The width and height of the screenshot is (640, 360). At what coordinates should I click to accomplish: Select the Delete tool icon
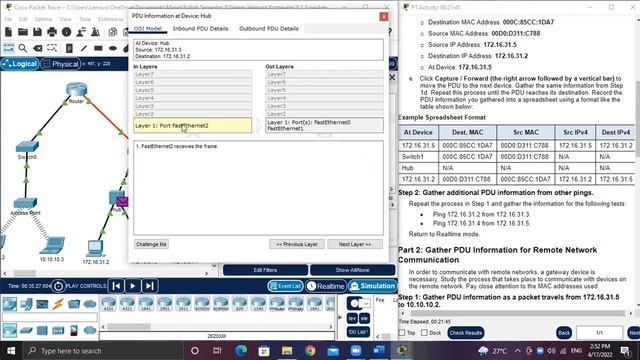[38, 48]
